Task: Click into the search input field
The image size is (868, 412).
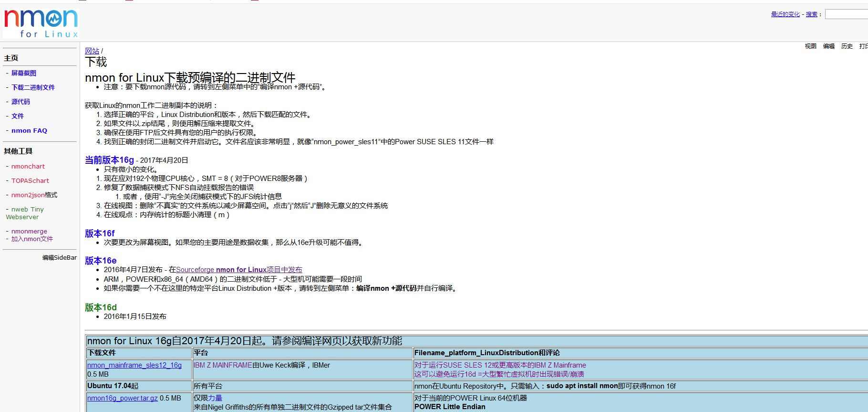Action: tap(846, 14)
